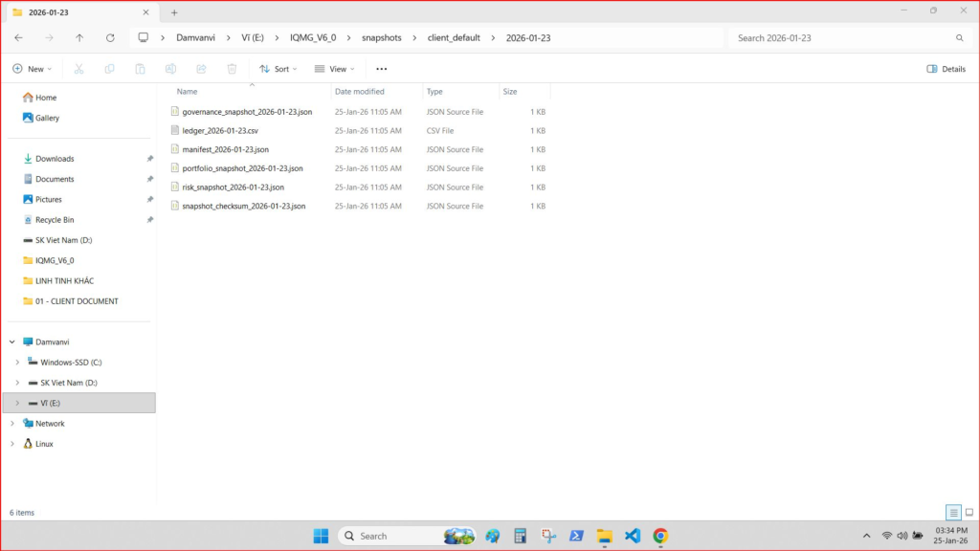This screenshot has height=551, width=980.
Task: Open Visual Studio Code from taskbar
Action: 632,536
